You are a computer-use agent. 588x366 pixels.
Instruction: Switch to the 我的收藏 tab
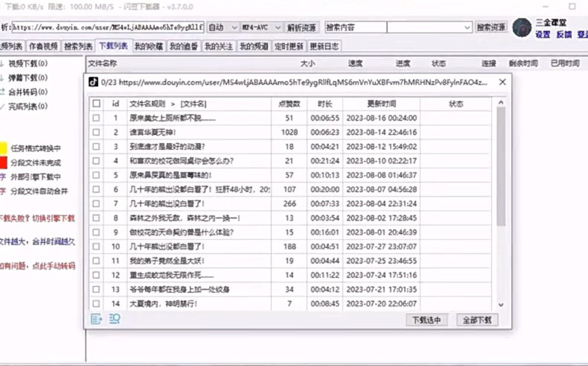tap(149, 47)
